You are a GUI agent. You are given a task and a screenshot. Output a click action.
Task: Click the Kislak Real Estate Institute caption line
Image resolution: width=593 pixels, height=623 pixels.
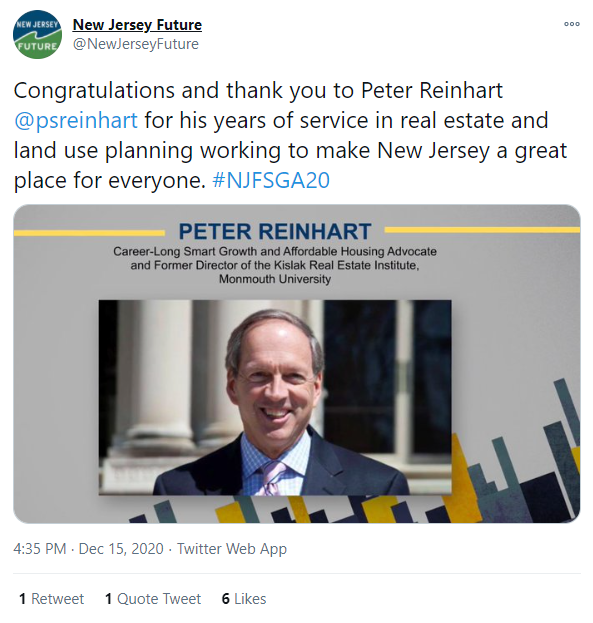point(275,265)
